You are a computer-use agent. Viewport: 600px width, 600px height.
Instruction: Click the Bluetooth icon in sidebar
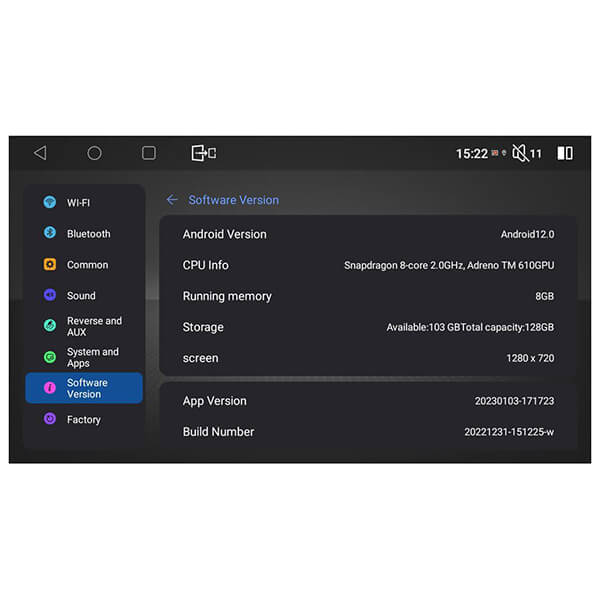(50, 233)
